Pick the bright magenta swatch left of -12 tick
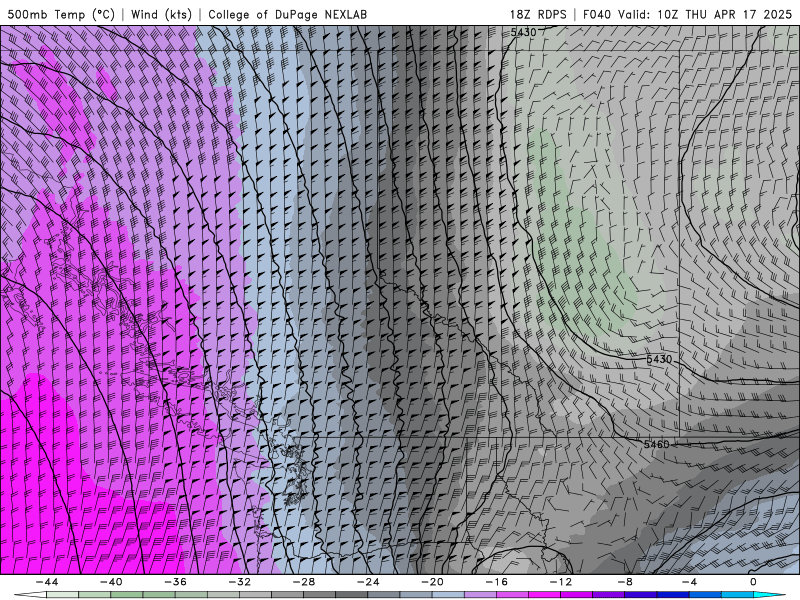Image resolution: width=800 pixels, height=600 pixels. tap(544, 595)
